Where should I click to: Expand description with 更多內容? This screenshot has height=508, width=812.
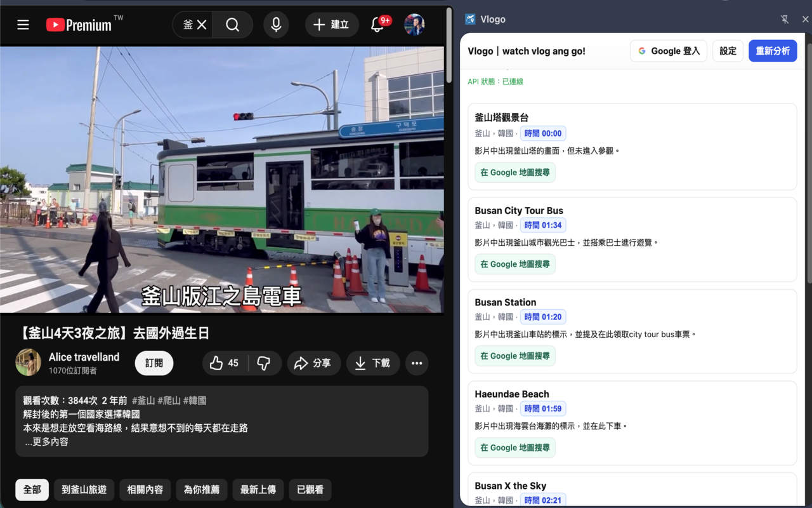coord(46,442)
